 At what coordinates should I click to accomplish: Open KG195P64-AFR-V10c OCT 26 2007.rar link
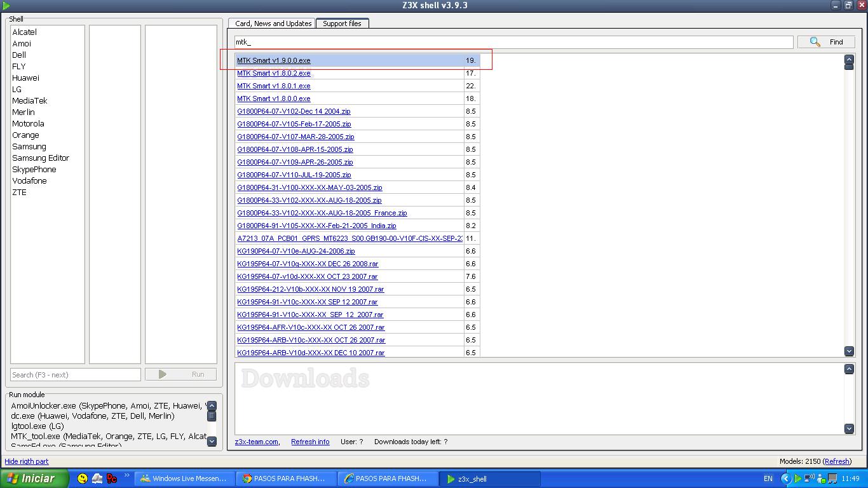point(311,327)
